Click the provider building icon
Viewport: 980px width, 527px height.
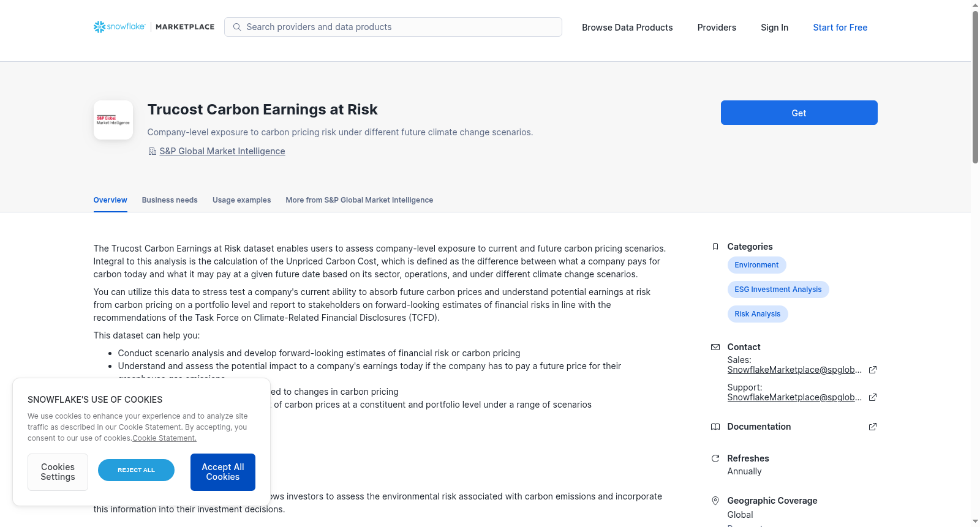pos(153,151)
